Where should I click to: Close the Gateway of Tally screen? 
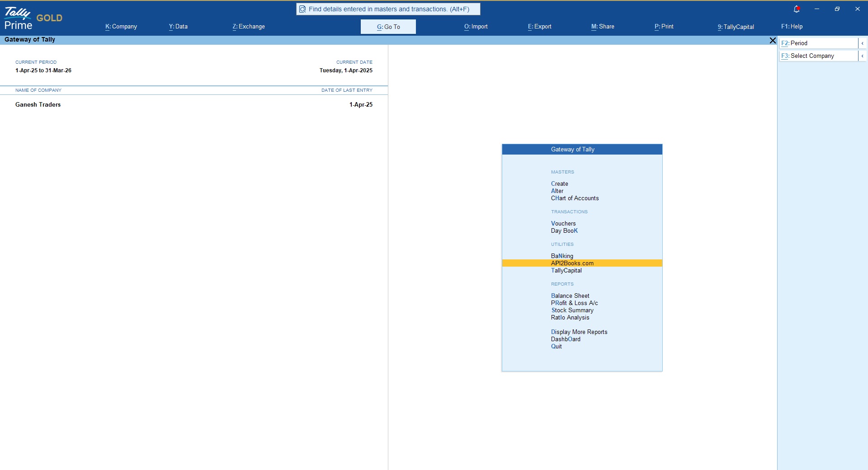[773, 40]
